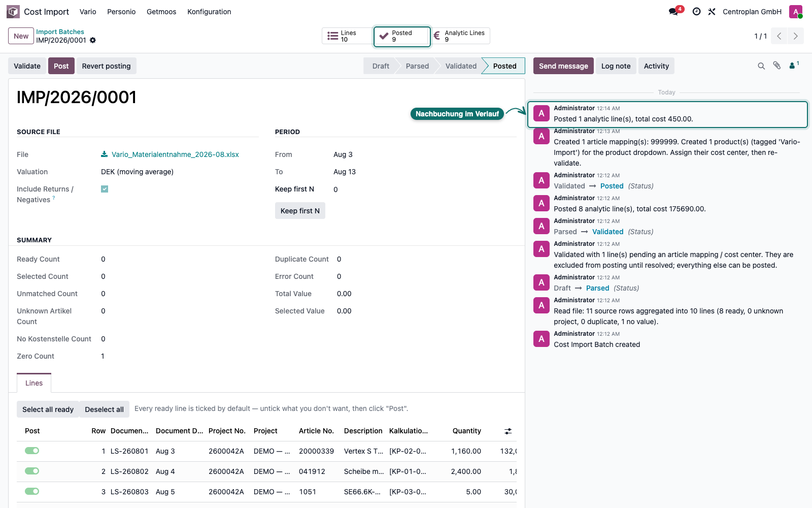Open the debug tools wrench icon

coord(712,12)
